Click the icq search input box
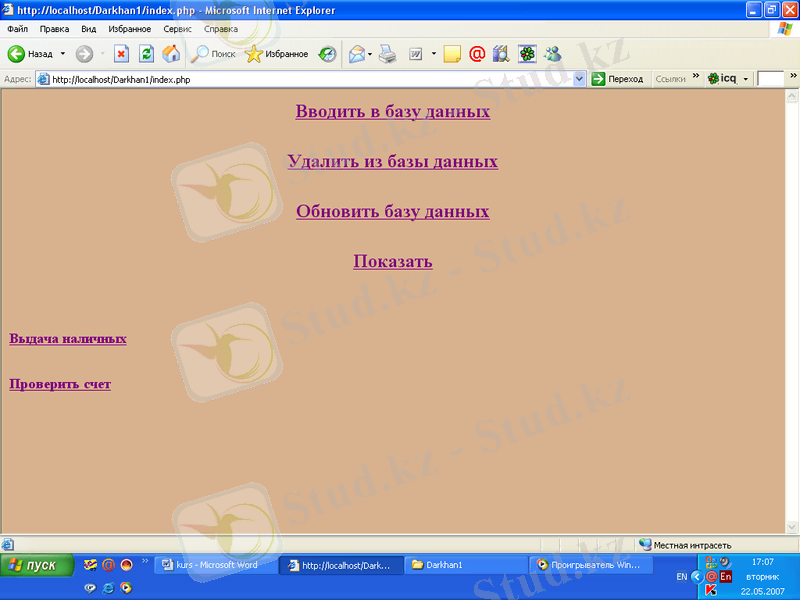Viewport: 800px width, 600px height. click(770, 79)
